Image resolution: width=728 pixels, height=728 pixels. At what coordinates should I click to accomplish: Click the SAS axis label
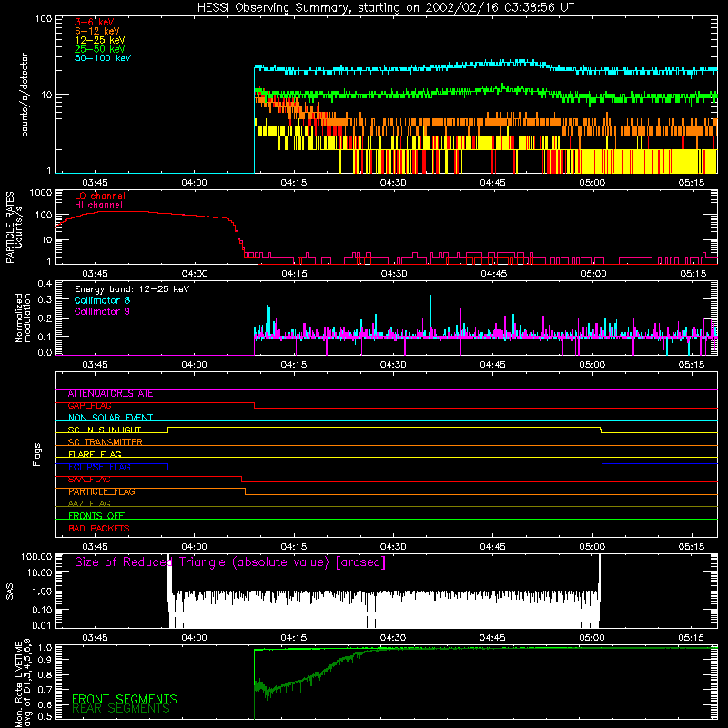pos(10,591)
